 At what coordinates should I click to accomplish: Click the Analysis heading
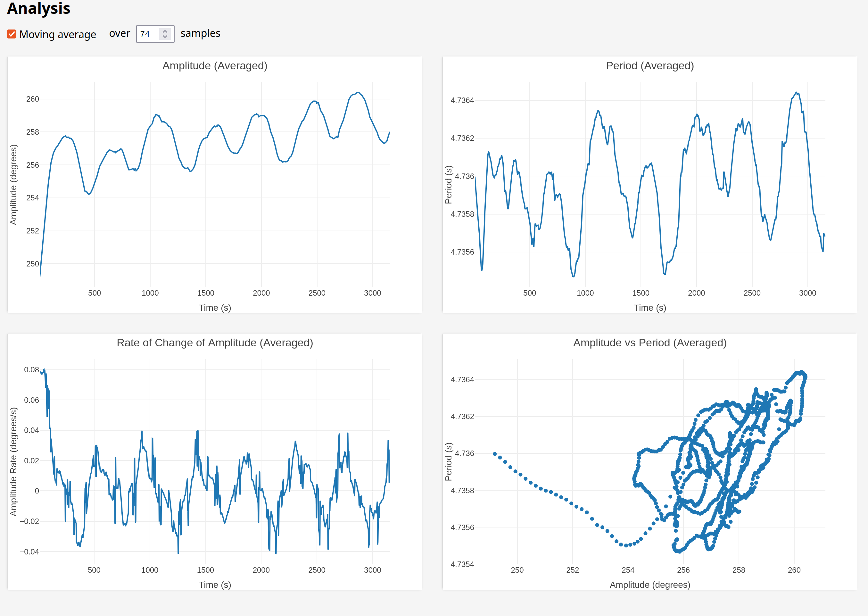pyautogui.click(x=39, y=8)
